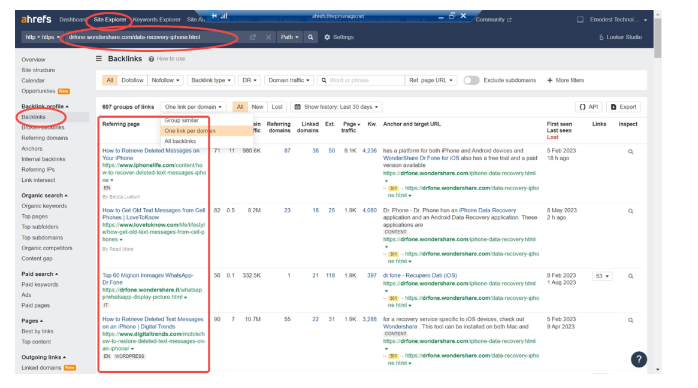Inspect the iphonelife.com backlink row
The width and height of the screenshot is (698, 388).
pos(630,152)
